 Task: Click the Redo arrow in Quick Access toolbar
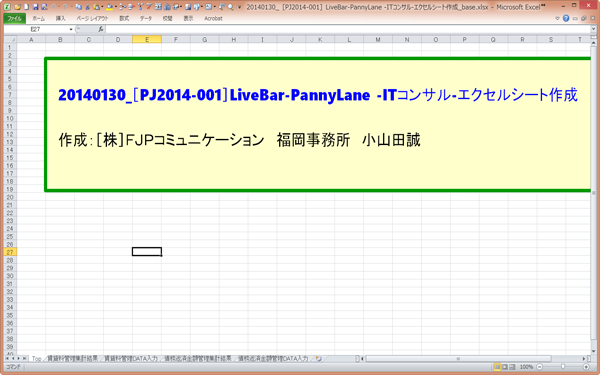click(x=65, y=7)
